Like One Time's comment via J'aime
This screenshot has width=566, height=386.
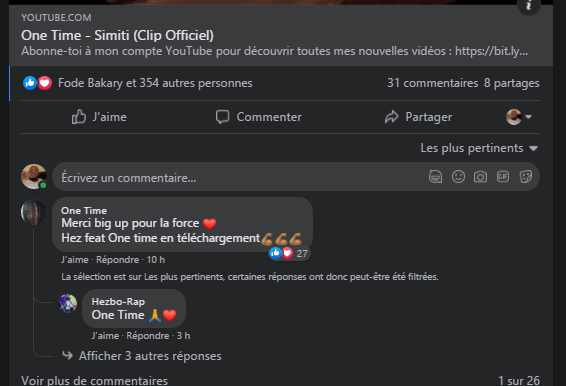click(75, 260)
